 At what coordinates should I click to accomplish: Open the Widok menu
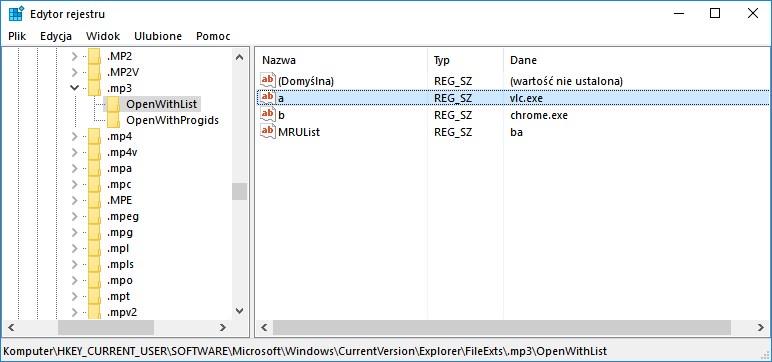click(x=103, y=36)
